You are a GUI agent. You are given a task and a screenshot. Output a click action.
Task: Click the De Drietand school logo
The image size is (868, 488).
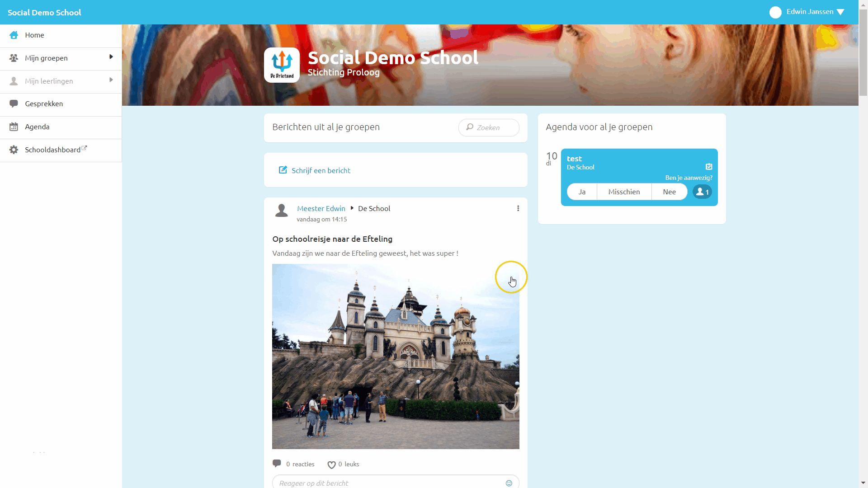click(x=282, y=65)
